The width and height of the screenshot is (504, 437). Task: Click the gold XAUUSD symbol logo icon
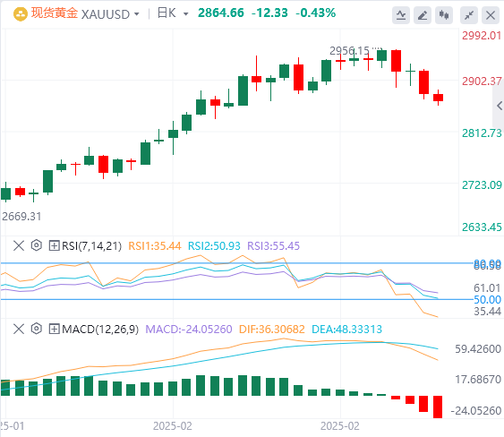pyautogui.click(x=21, y=14)
